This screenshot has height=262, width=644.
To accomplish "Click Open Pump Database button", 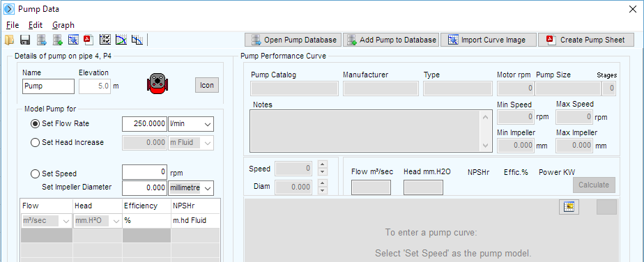I will point(293,40).
